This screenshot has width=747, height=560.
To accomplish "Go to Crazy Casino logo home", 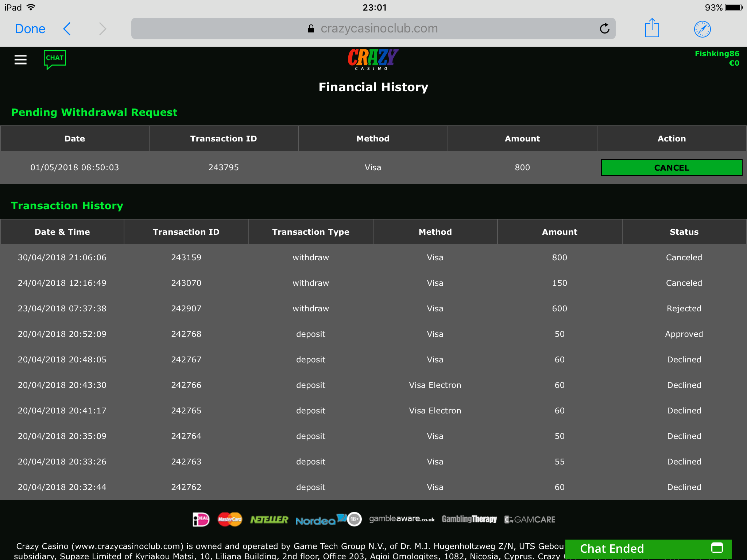I will pyautogui.click(x=373, y=59).
